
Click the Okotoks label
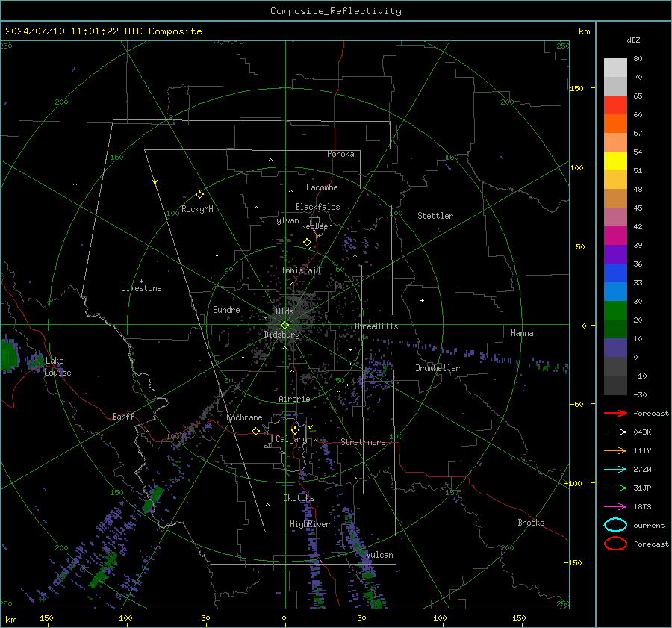[x=299, y=497]
